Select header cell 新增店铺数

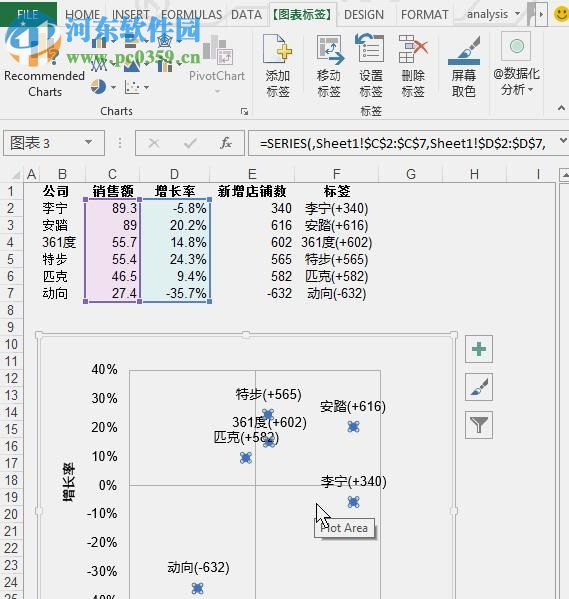pyautogui.click(x=252, y=191)
